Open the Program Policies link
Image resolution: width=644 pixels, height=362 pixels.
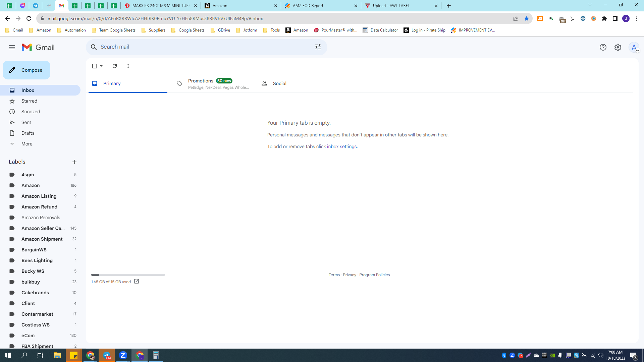[374, 275]
